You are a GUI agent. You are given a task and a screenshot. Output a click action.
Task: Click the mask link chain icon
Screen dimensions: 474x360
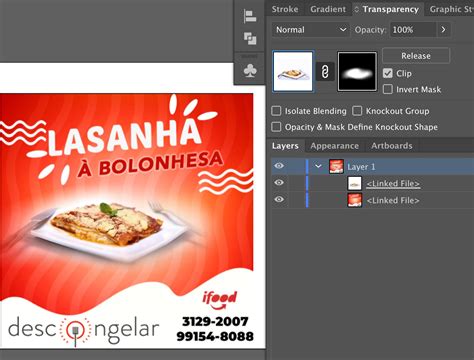[325, 71]
